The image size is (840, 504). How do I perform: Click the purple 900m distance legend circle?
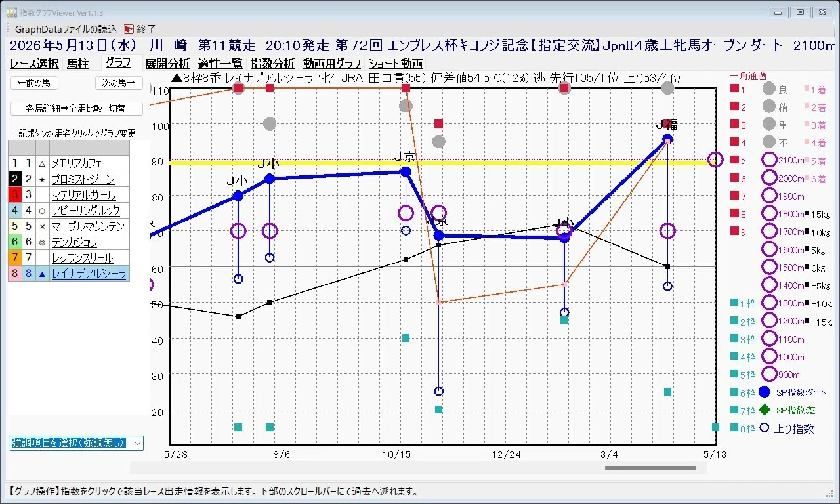coord(769,374)
